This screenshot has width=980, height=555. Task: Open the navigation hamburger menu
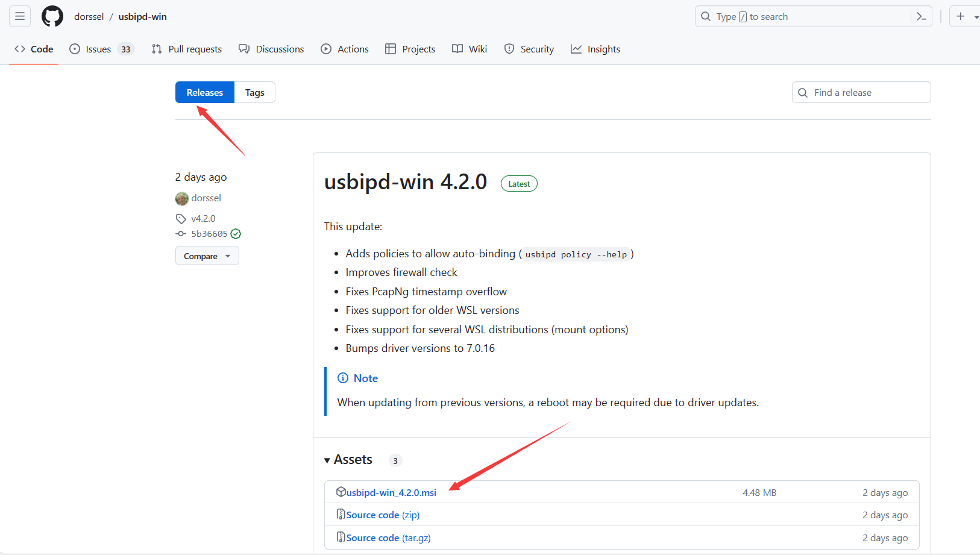(x=19, y=16)
